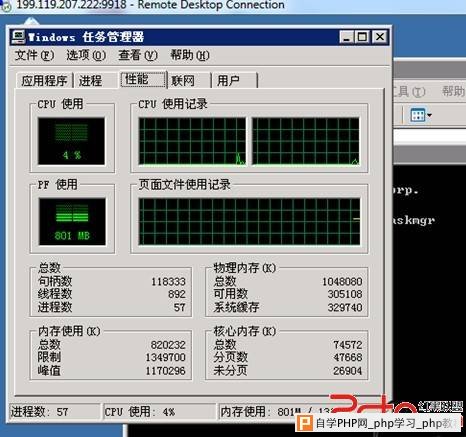Open the 选项(O) menu
The width and height of the screenshot is (466, 437).
(x=86, y=55)
